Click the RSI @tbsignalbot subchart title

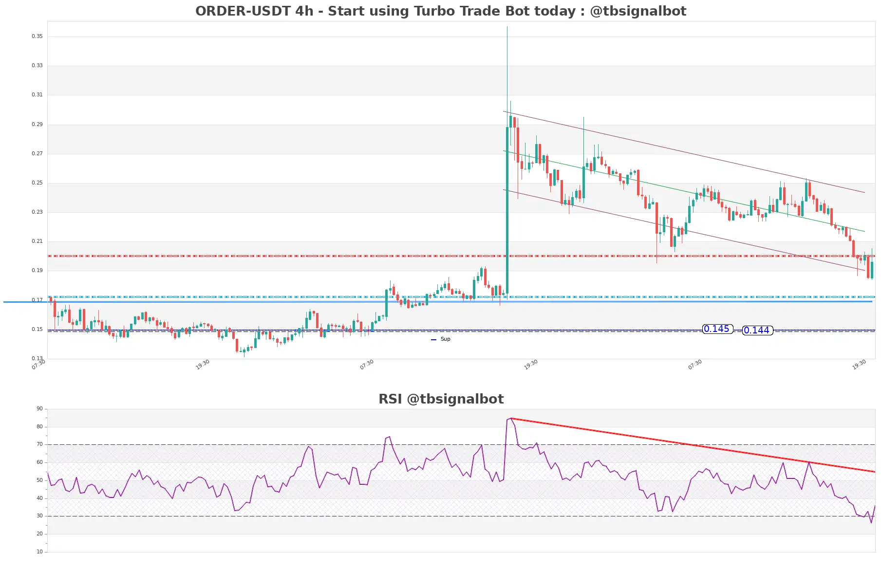click(441, 399)
